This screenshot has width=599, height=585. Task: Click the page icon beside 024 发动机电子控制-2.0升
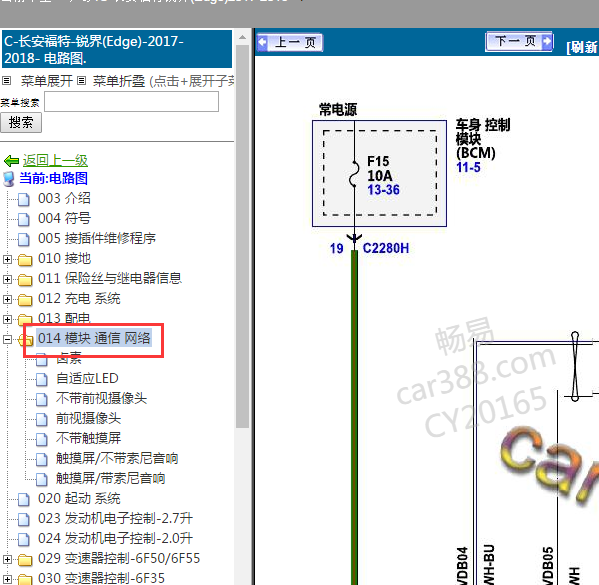click(x=24, y=539)
